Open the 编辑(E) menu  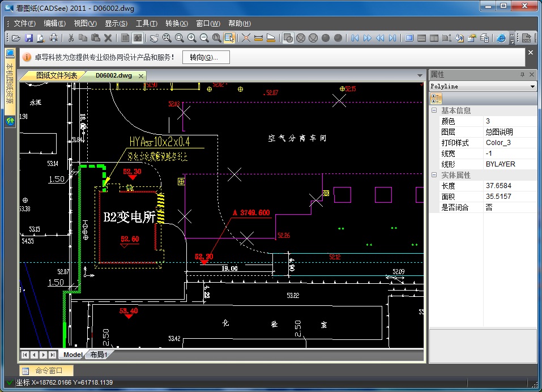[54, 23]
